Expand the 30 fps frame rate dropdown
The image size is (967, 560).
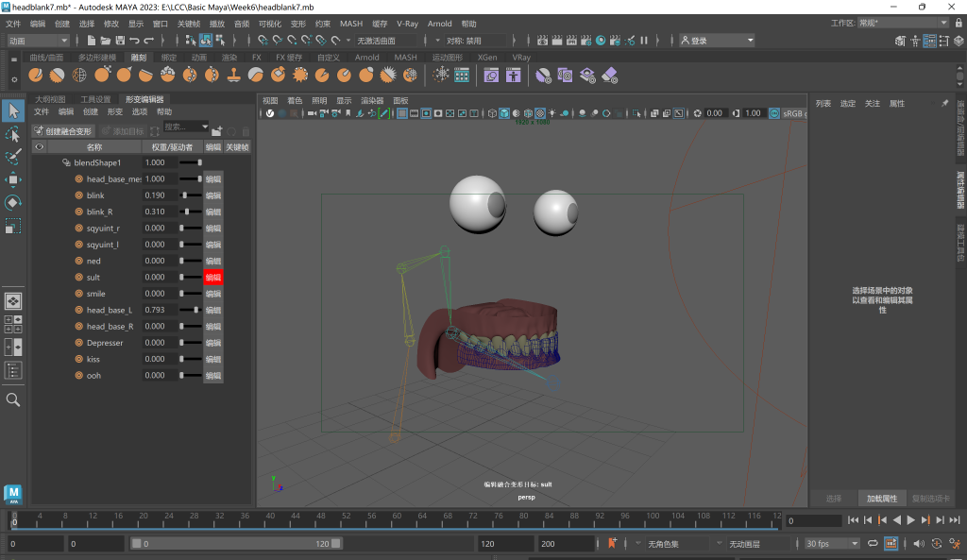pyautogui.click(x=832, y=544)
